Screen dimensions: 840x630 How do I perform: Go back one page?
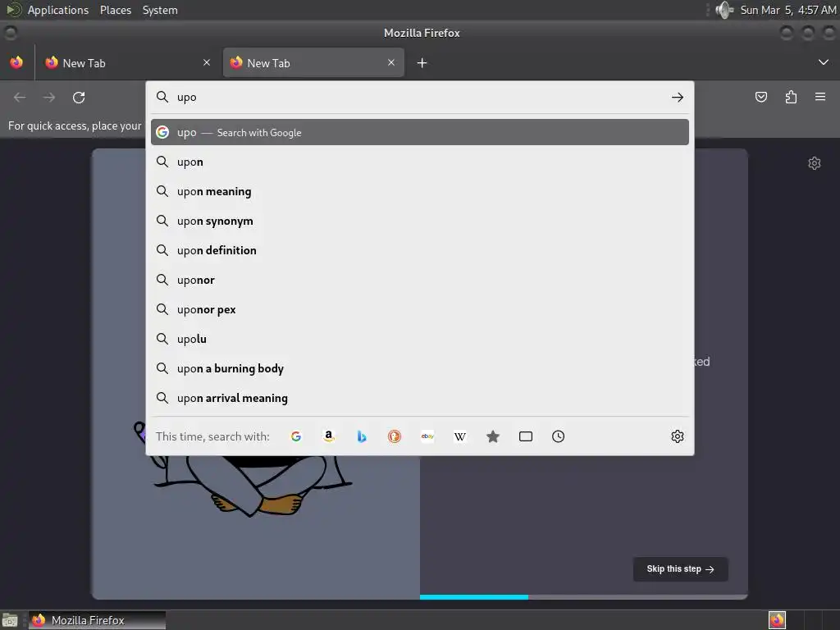(20, 98)
